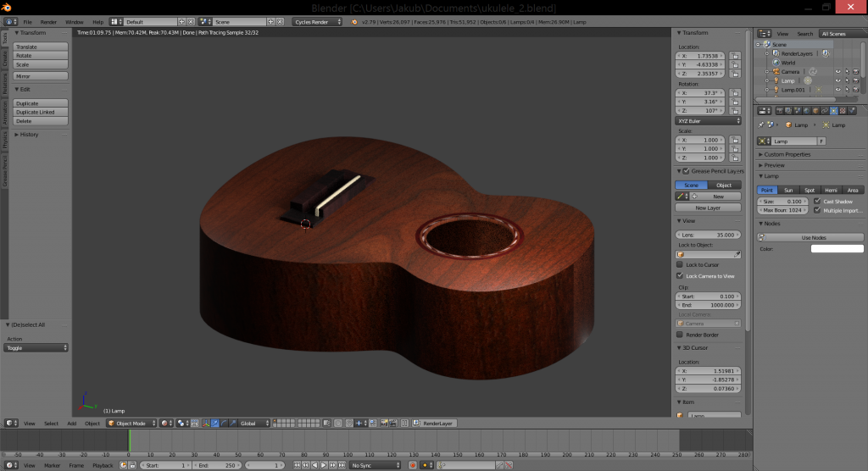Toggle the 3D manipulator axes icon
868x471 pixels.
click(x=206, y=423)
